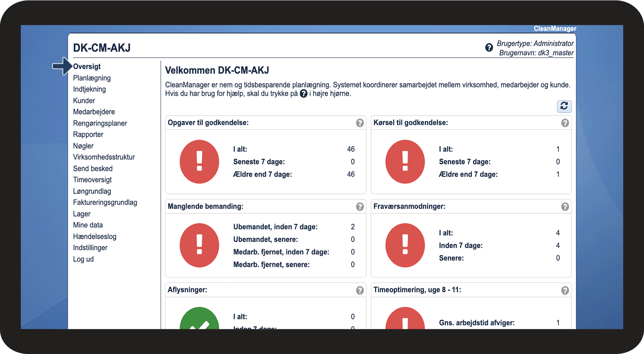Screen dimensions: 644x354
Task: Click 'I alt:' under Opgaver til godkendelse
Action: coord(240,149)
